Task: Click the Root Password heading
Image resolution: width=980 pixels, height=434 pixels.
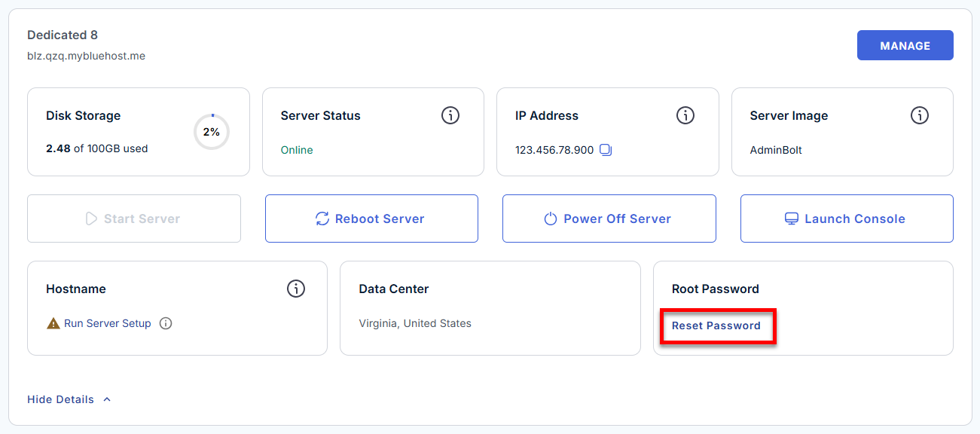Action: (716, 289)
